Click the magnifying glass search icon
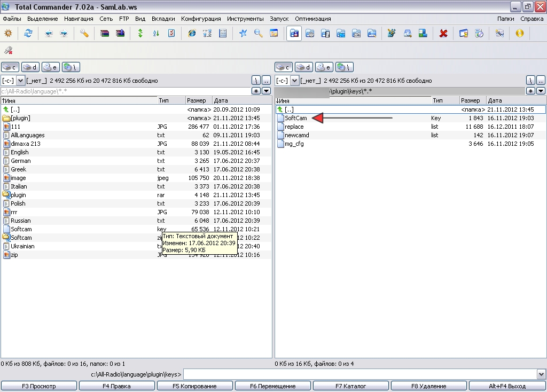The width and height of the screenshot is (547, 392). 258,34
